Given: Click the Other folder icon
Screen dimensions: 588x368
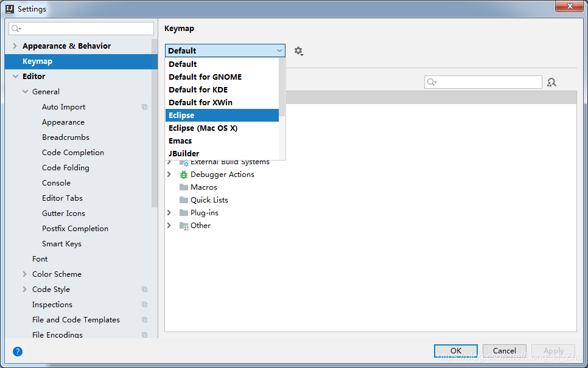Looking at the screenshot, I should (184, 226).
